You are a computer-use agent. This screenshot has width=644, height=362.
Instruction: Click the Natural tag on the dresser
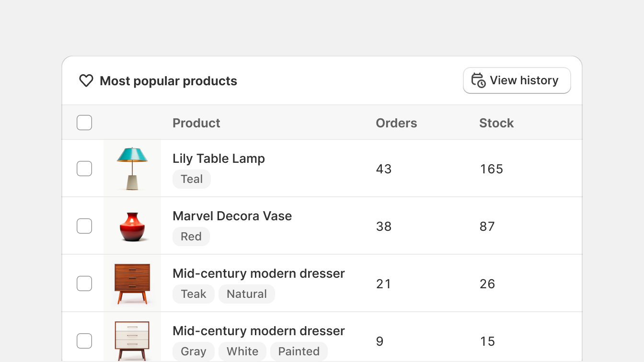coord(247,294)
